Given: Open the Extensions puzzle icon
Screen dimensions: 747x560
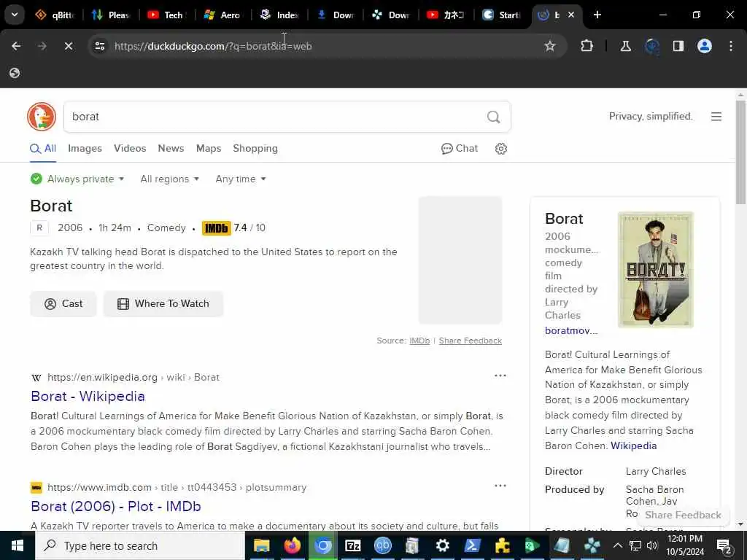Looking at the screenshot, I should 587,46.
